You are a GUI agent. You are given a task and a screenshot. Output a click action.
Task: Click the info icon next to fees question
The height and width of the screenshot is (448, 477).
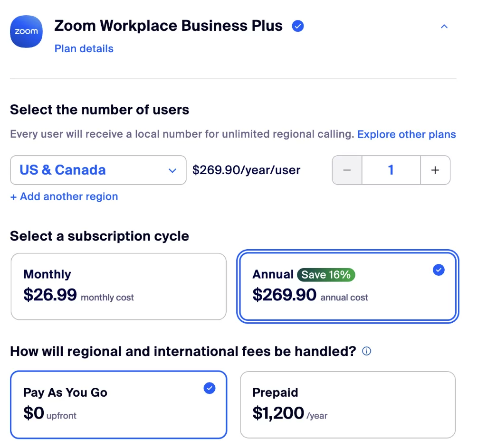pos(366,351)
